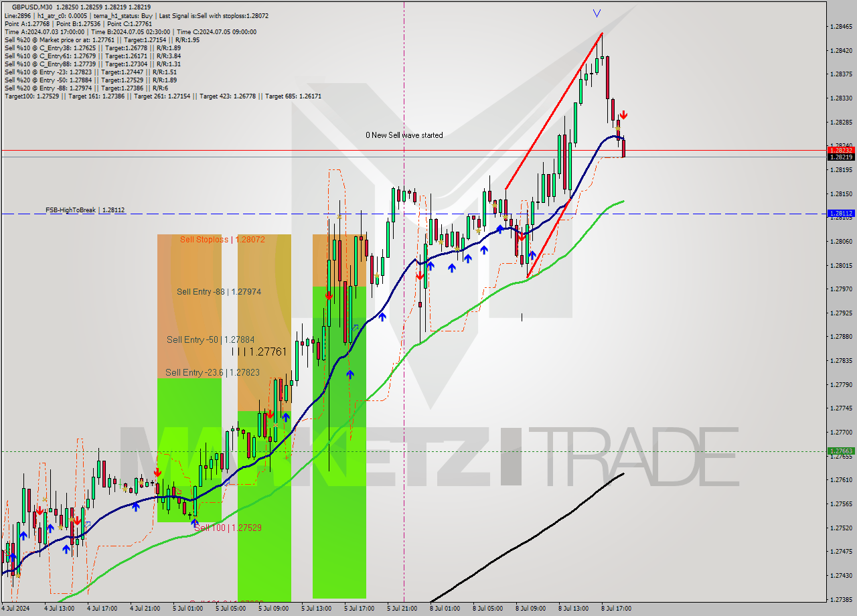
Task: Click the 'Point A:1.27768' info line
Action: tap(77, 23)
